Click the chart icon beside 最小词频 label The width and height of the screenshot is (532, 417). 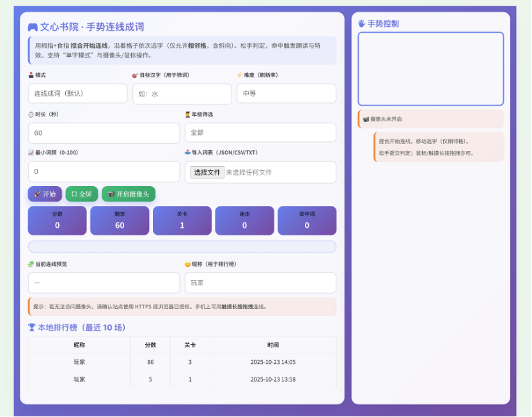pyautogui.click(x=31, y=153)
